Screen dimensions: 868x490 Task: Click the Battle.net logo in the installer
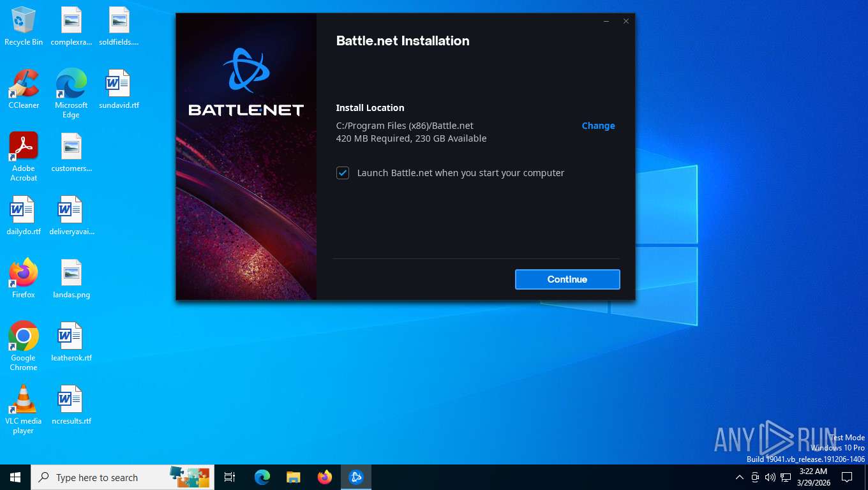tap(246, 82)
